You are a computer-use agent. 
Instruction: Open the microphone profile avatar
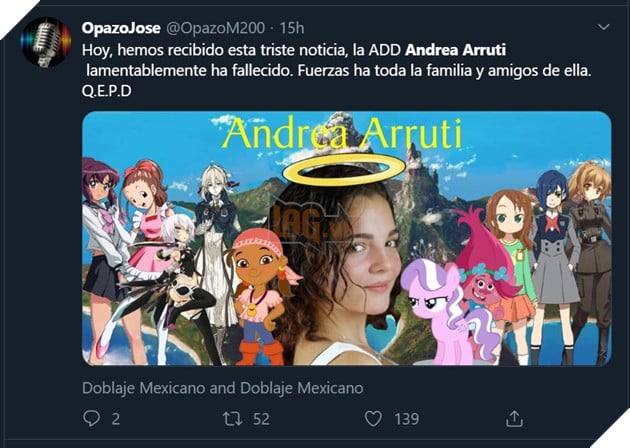pos(46,42)
